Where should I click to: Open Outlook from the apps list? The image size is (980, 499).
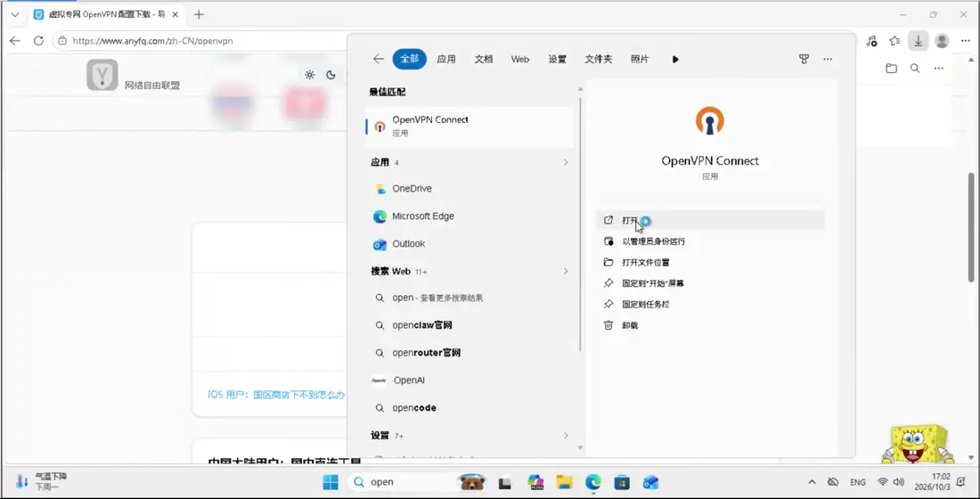469,244
